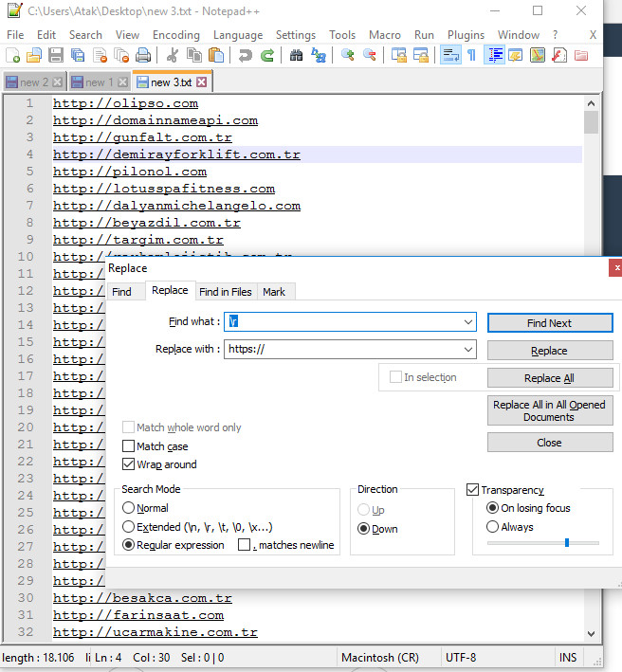The width and height of the screenshot is (622, 672).
Task: Show all characters pilcrow icon
Action: [x=471, y=55]
